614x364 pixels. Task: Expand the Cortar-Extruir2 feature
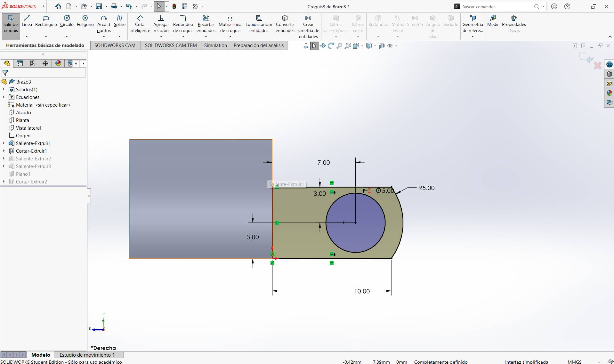[x=4, y=182]
